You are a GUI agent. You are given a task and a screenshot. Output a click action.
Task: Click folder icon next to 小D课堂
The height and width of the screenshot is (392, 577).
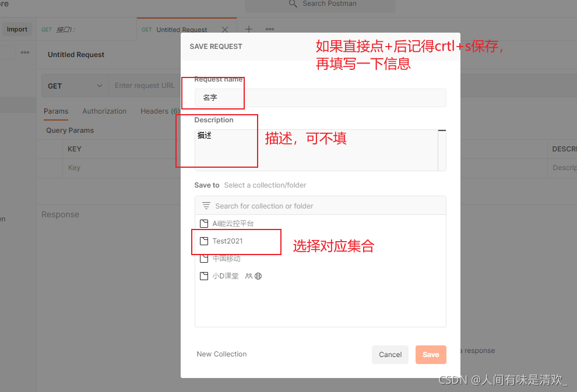[x=204, y=276]
